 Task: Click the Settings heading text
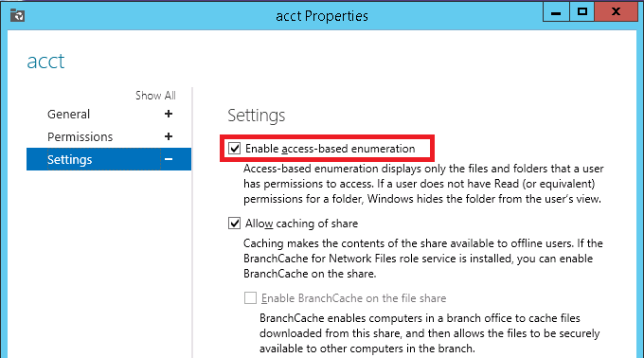[257, 116]
